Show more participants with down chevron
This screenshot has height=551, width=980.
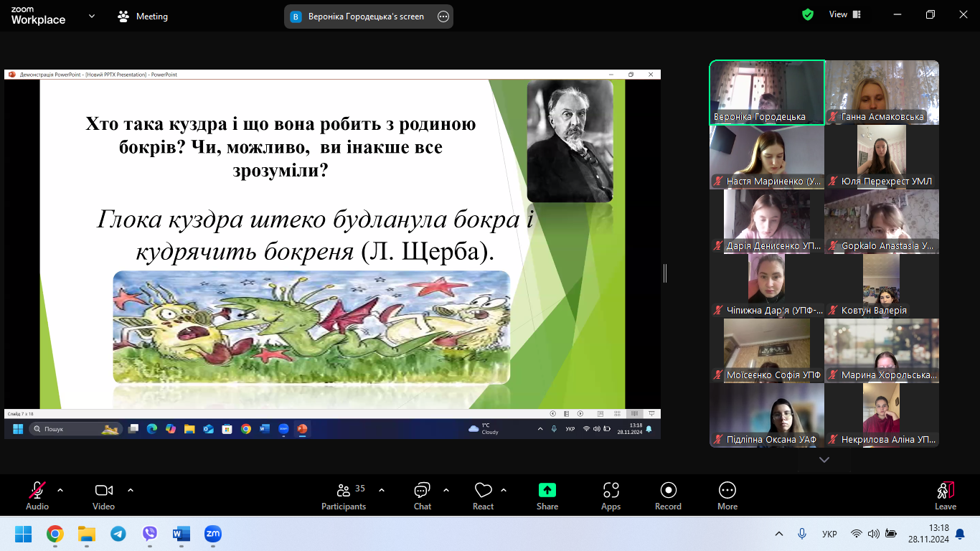click(824, 460)
